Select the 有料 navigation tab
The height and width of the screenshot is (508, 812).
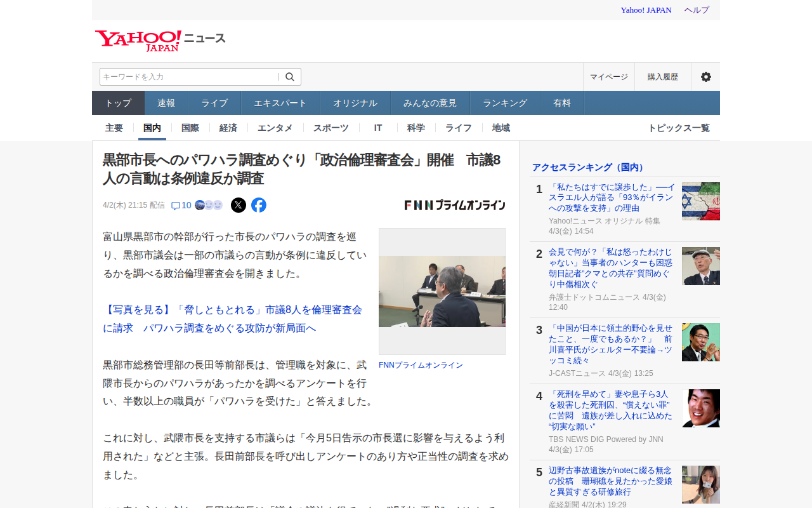pyautogui.click(x=562, y=103)
